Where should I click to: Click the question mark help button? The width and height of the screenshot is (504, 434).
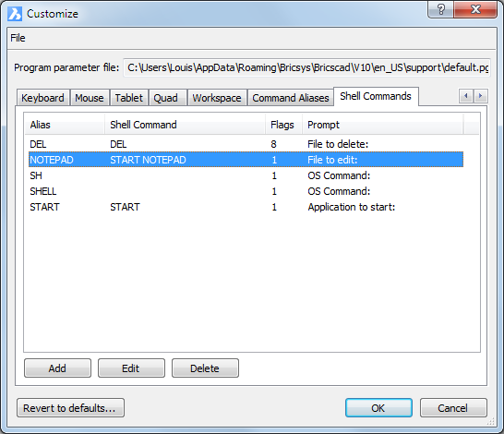click(x=440, y=9)
